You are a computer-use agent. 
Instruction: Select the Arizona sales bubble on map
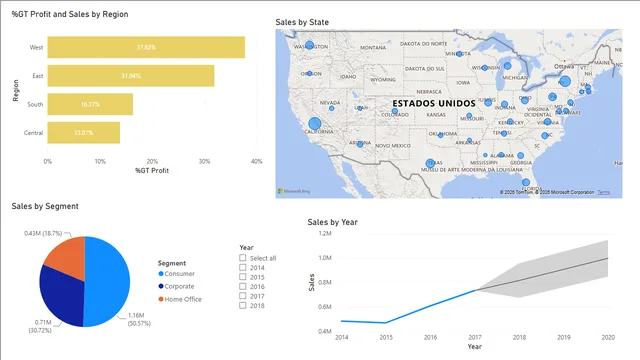coord(360,144)
